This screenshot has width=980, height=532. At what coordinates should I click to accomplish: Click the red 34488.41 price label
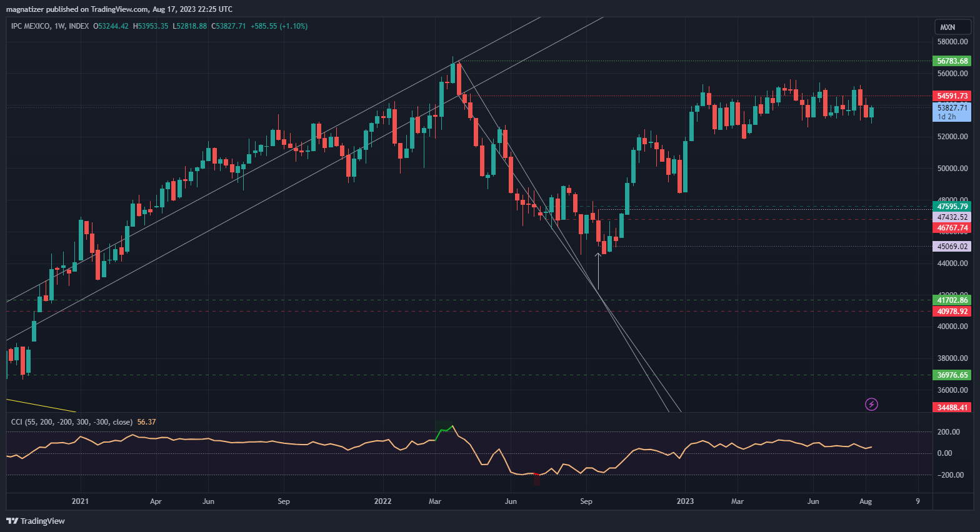click(952, 408)
